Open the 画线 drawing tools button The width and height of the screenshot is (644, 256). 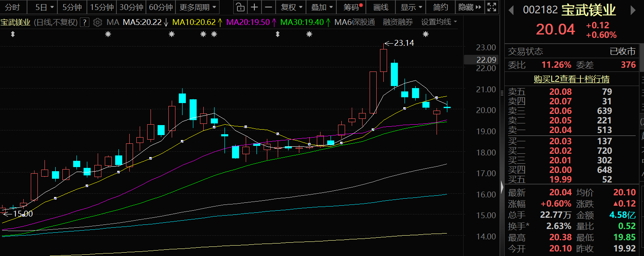click(x=380, y=7)
